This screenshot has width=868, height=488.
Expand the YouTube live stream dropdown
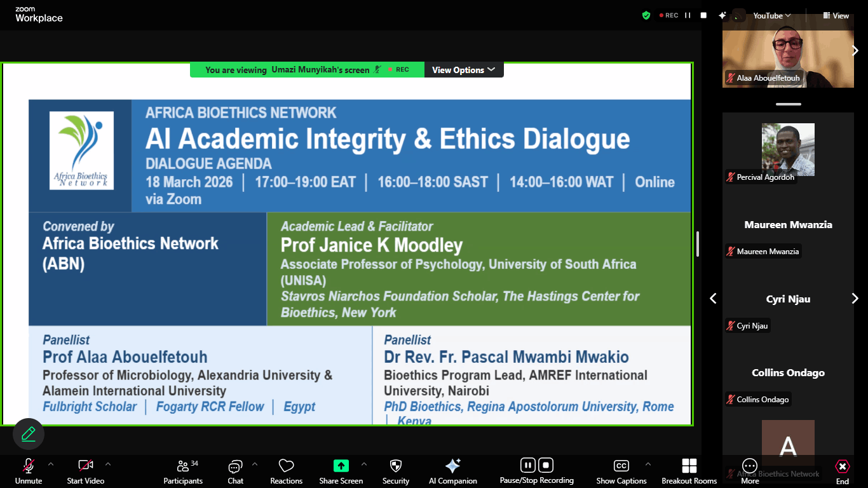772,16
